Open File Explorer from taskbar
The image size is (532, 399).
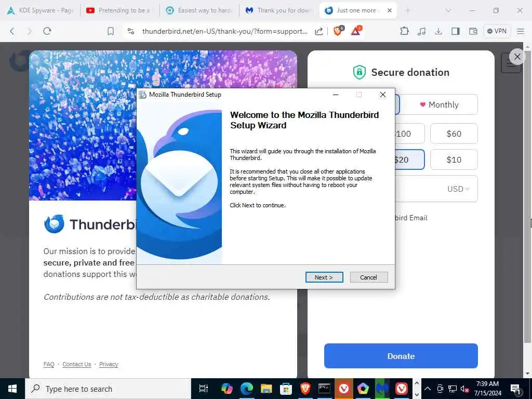[x=267, y=389]
